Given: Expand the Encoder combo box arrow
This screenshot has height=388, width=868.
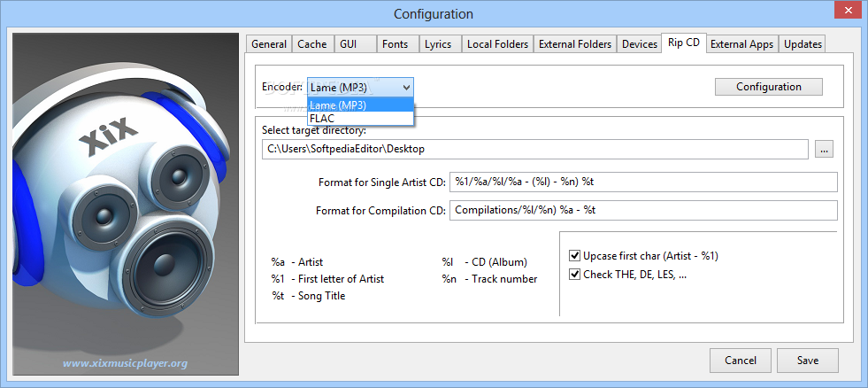Looking at the screenshot, I should click(405, 87).
